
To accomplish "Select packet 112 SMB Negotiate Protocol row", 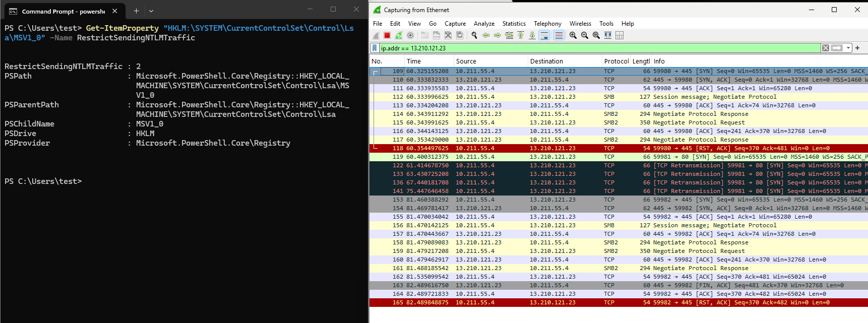I will pos(618,97).
